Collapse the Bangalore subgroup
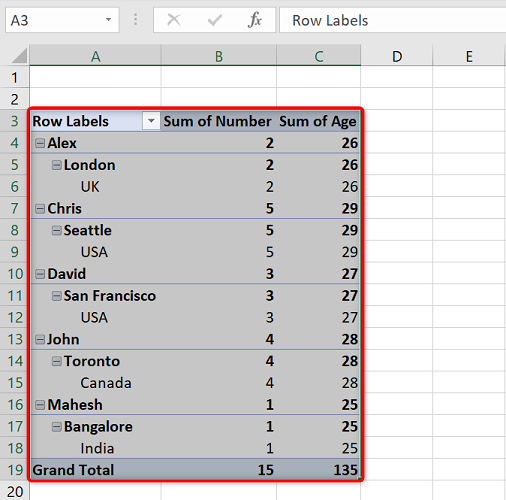This screenshot has width=506, height=500. [56, 427]
